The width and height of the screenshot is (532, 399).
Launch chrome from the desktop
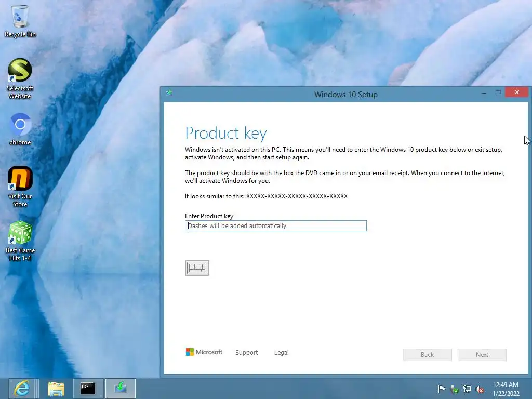20,129
